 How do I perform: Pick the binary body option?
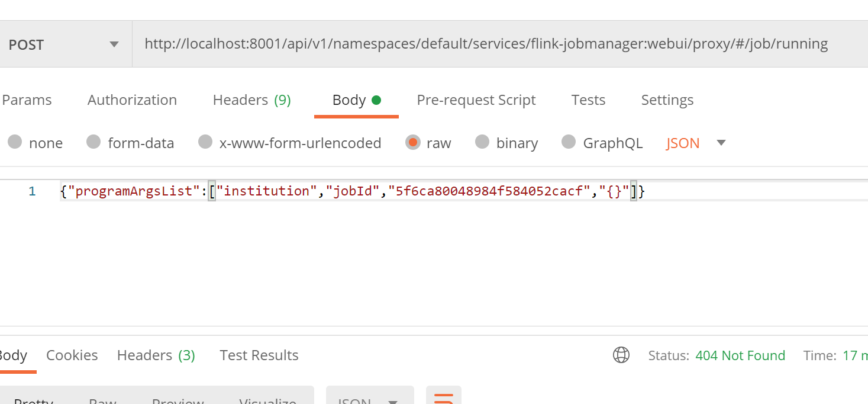[482, 142]
